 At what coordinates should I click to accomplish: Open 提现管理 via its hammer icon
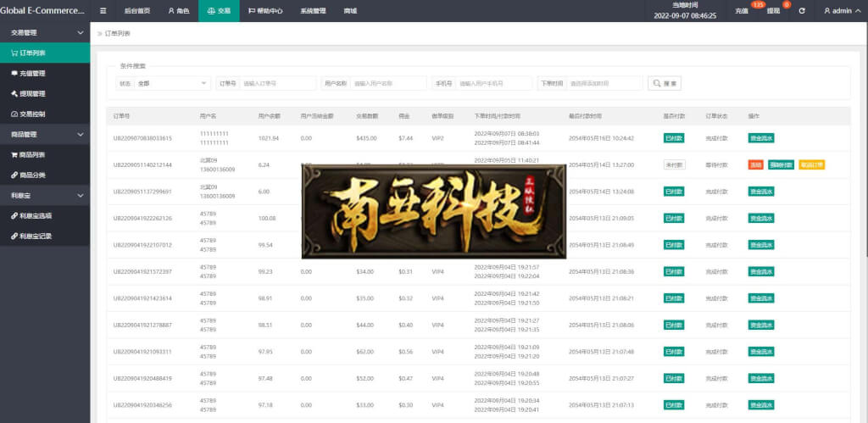tap(14, 93)
